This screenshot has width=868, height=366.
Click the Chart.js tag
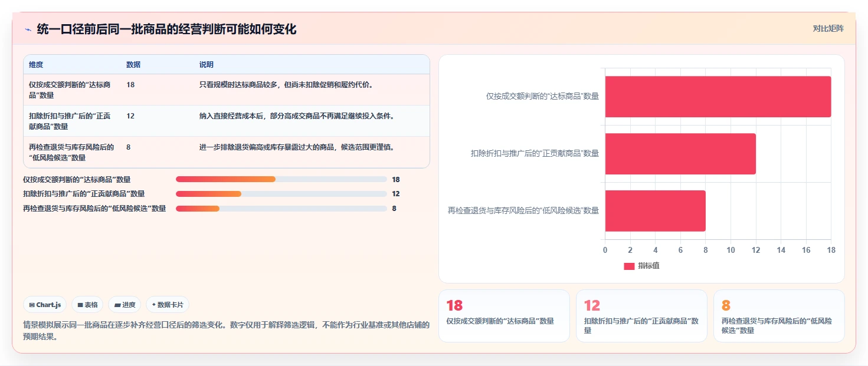[x=45, y=305]
